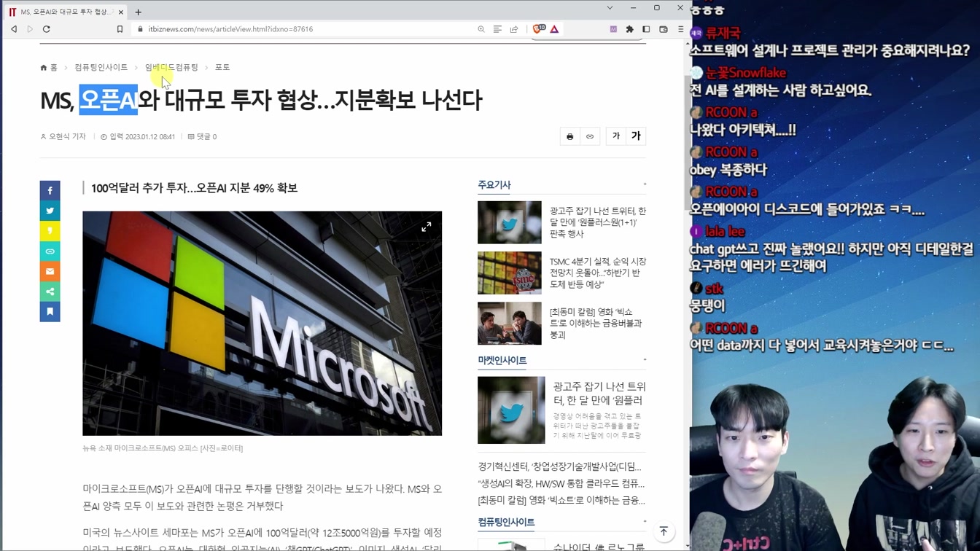Open the Brave wallet icon
This screenshot has height=551, width=980.
click(664, 29)
